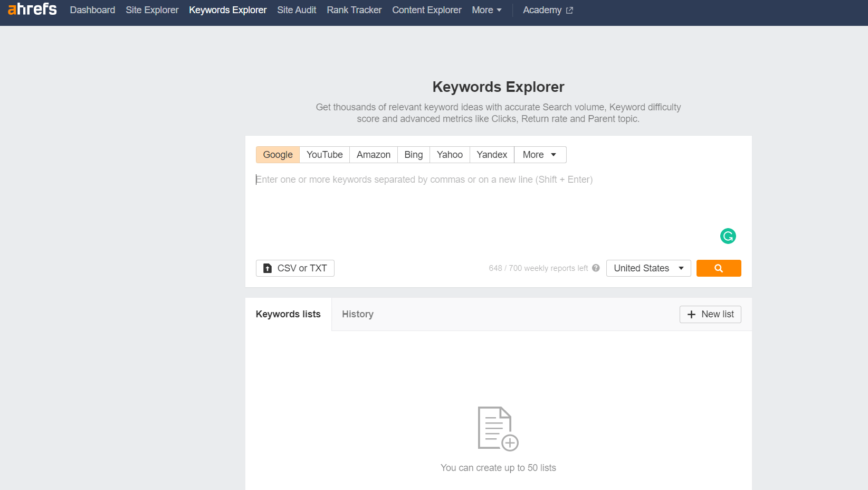Screen dimensions: 868x490
Task: Open the CSV or TXT upload option
Action: [294, 268]
